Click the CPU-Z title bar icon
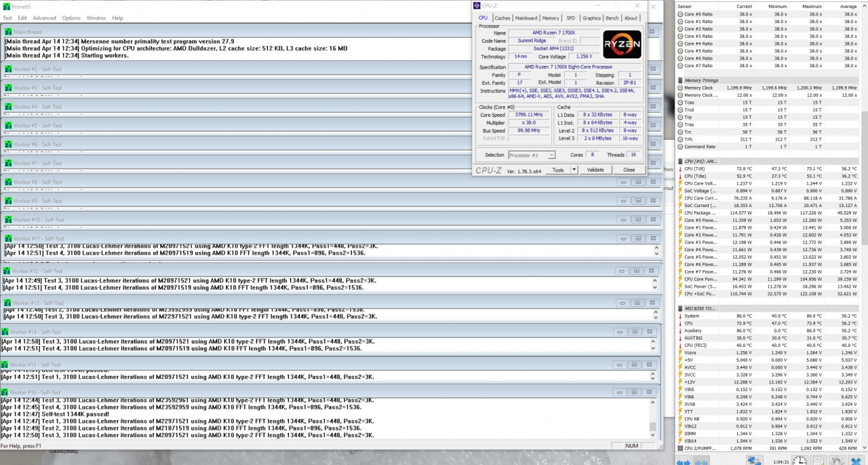Image resolution: width=868 pixels, height=465 pixels. (x=477, y=6)
